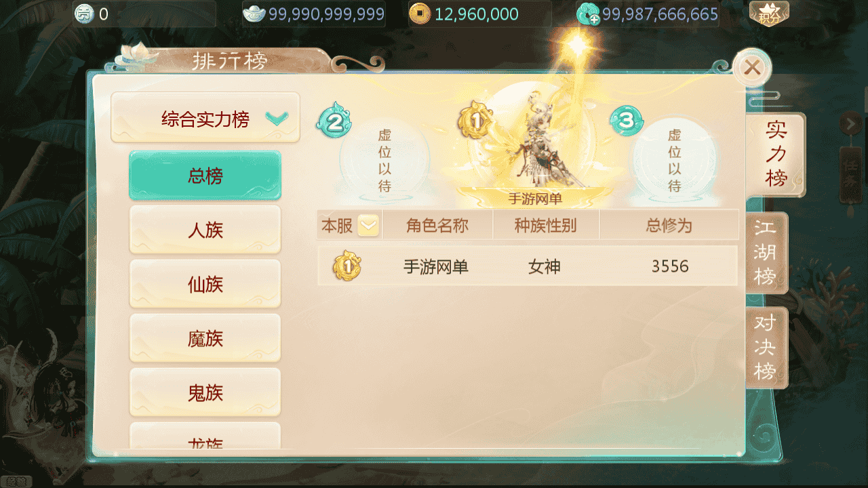This screenshot has height=488, width=868.
Task: Expand the arrow button on right edge
Action: (x=850, y=124)
